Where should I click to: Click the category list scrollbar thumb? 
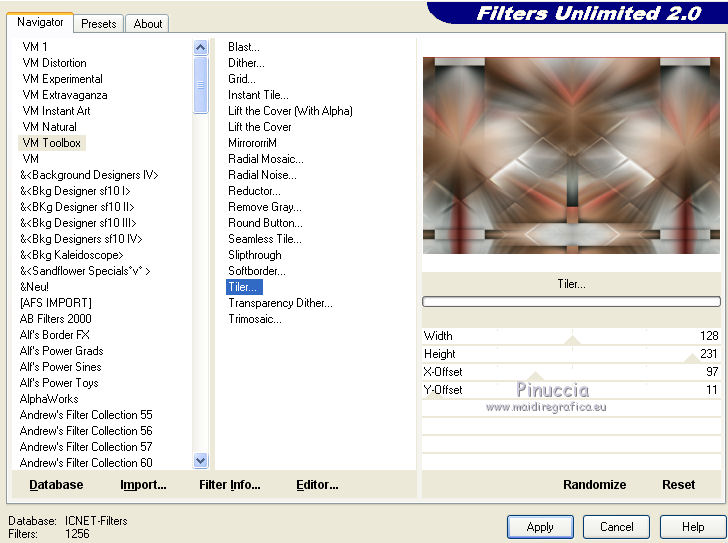[201, 85]
